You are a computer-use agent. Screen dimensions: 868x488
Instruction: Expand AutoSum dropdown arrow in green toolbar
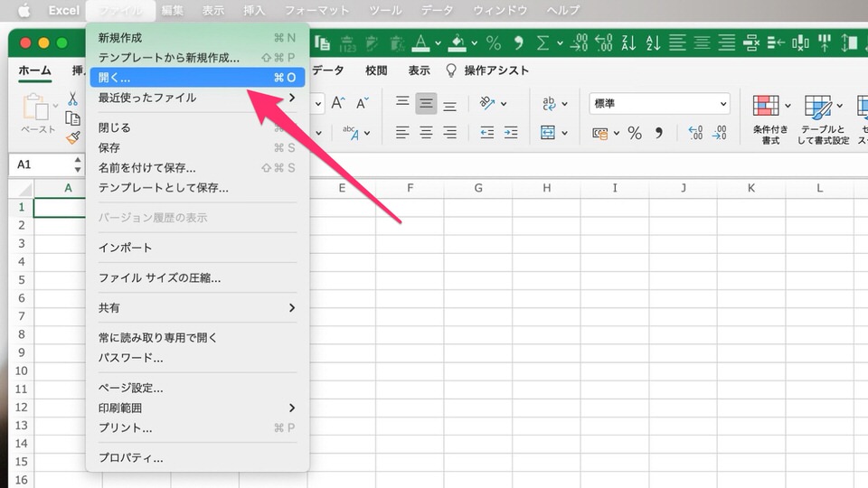click(x=560, y=43)
